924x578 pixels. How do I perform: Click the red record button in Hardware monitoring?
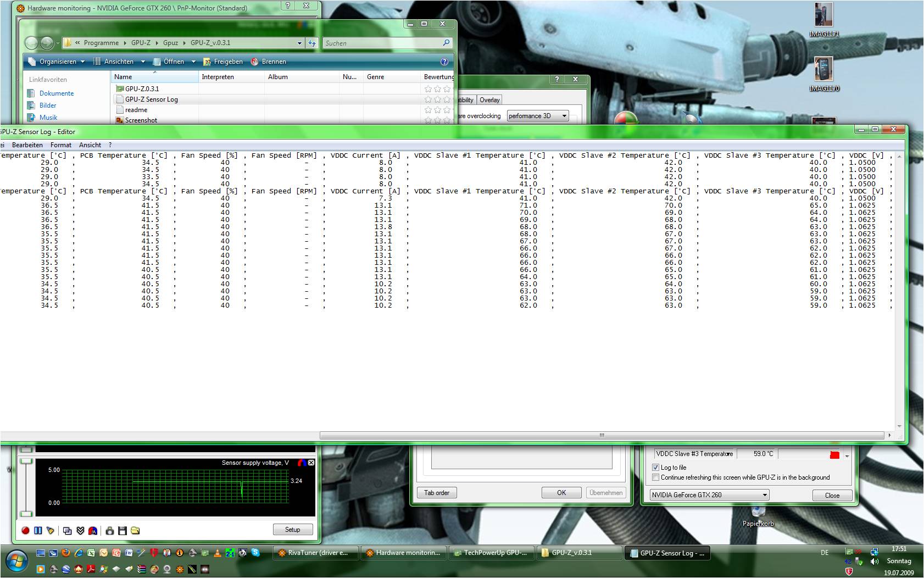click(x=25, y=530)
